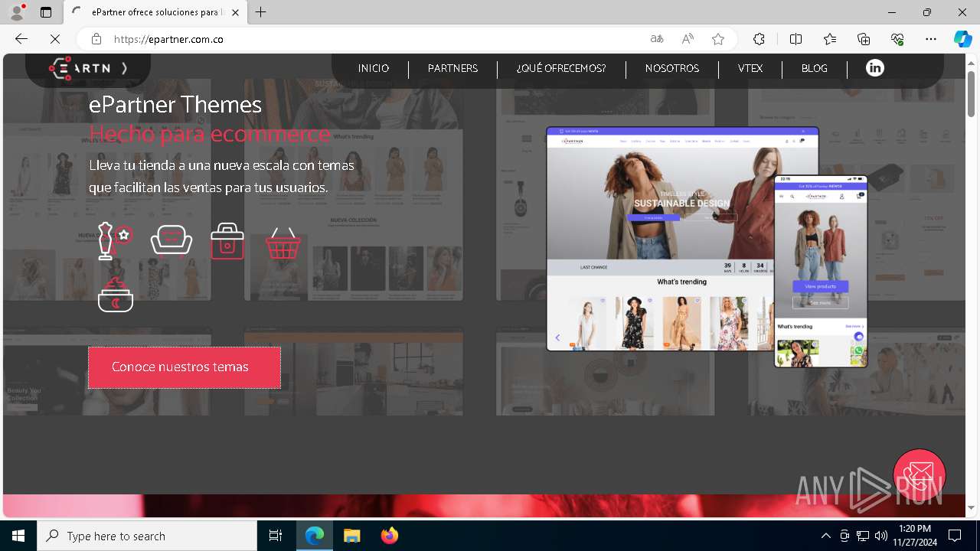Open the LinkedIn icon in navigation
The image size is (980, 551).
point(874,68)
